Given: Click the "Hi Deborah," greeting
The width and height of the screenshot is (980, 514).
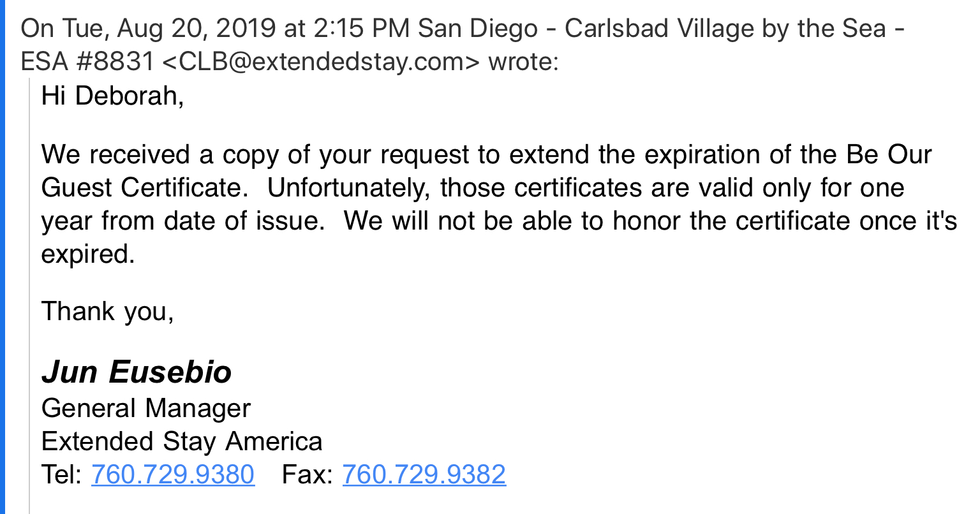Looking at the screenshot, I should pyautogui.click(x=113, y=96).
